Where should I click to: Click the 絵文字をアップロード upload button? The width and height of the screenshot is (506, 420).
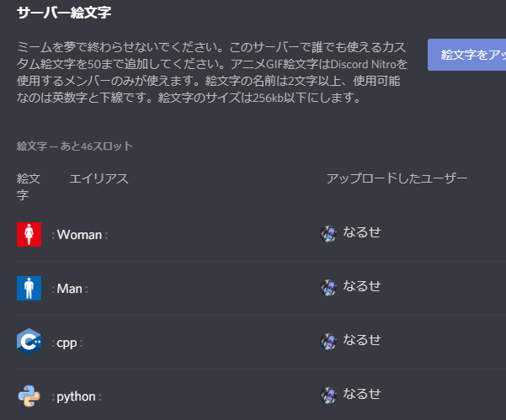(x=467, y=55)
